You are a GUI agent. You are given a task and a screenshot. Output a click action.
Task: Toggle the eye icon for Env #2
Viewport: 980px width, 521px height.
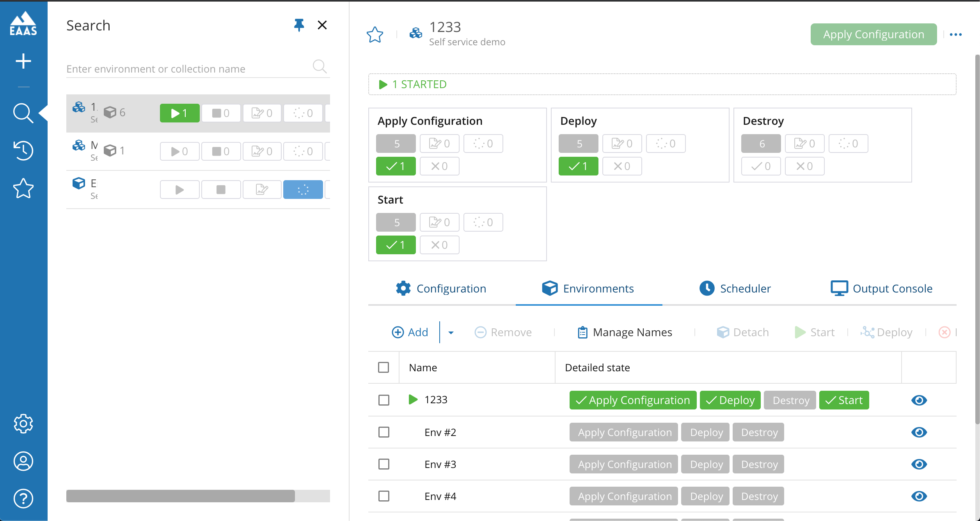[x=919, y=432]
